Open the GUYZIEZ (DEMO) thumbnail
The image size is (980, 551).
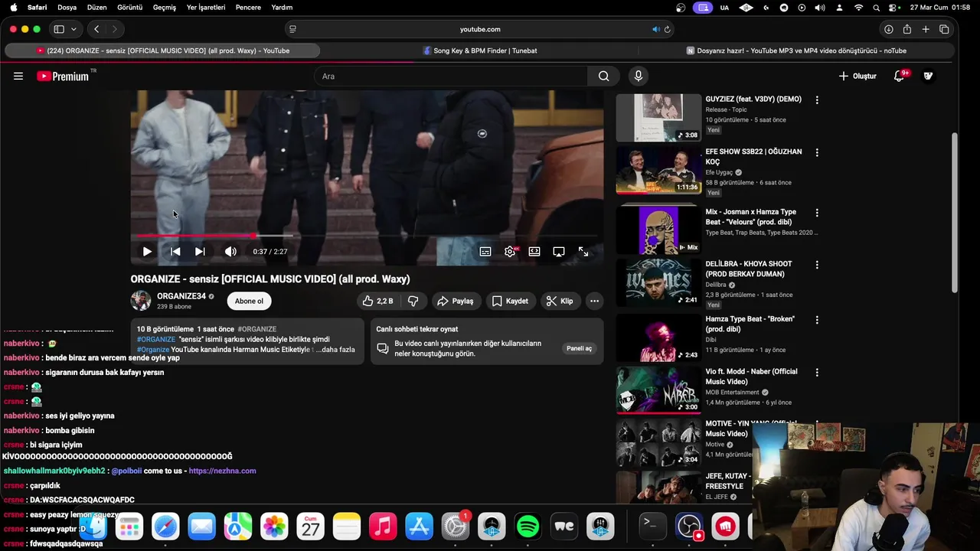click(x=658, y=118)
